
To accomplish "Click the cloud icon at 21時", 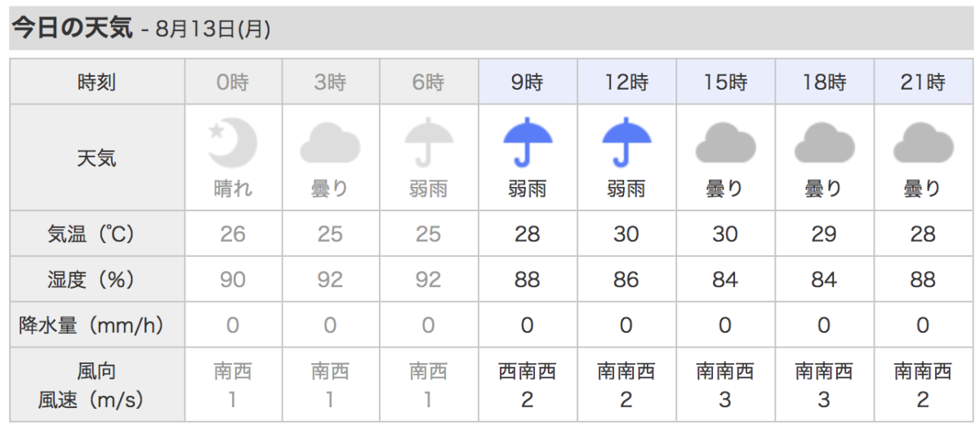I will pyautogui.click(x=923, y=144).
